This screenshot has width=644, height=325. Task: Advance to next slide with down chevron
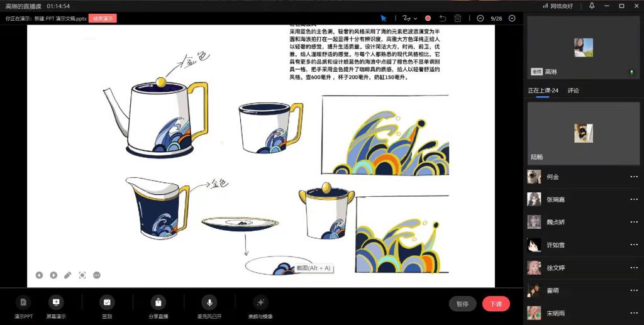click(x=512, y=18)
